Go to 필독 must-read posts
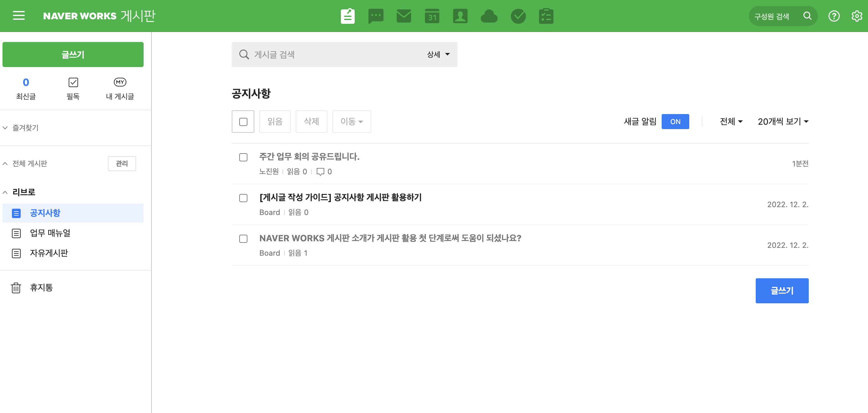 tap(73, 89)
